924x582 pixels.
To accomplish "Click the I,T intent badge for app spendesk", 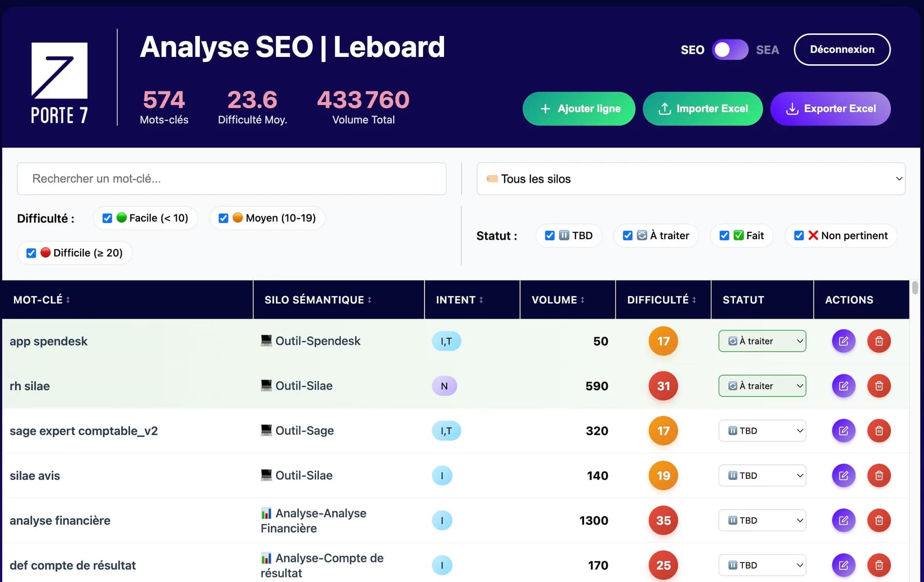I will coord(446,341).
